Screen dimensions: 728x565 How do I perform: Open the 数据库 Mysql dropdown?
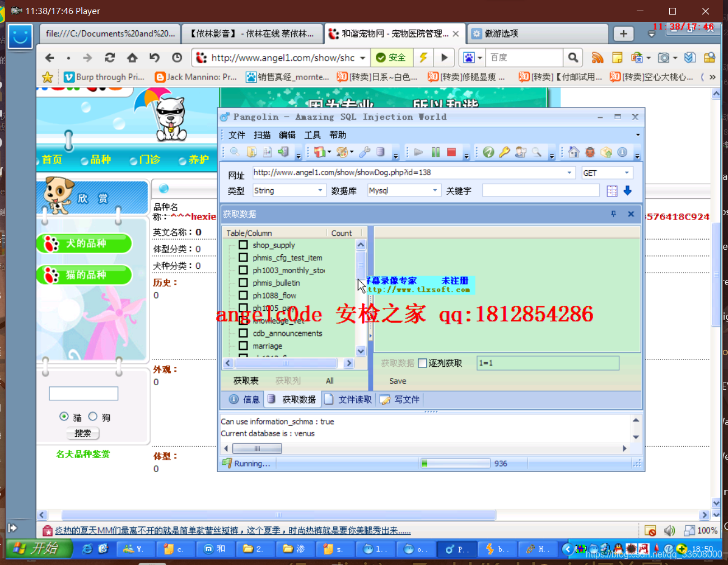click(435, 190)
